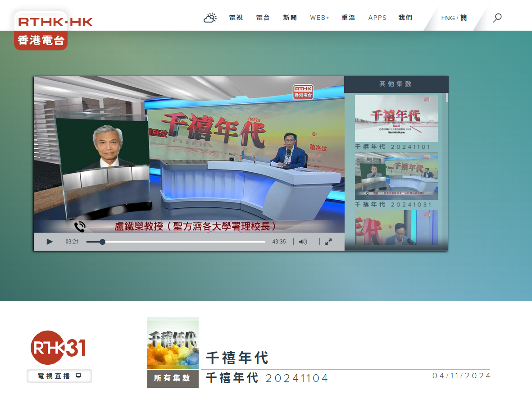The height and width of the screenshot is (404, 532).
Task: Click the elapsed time 03:21
Action: (72, 242)
